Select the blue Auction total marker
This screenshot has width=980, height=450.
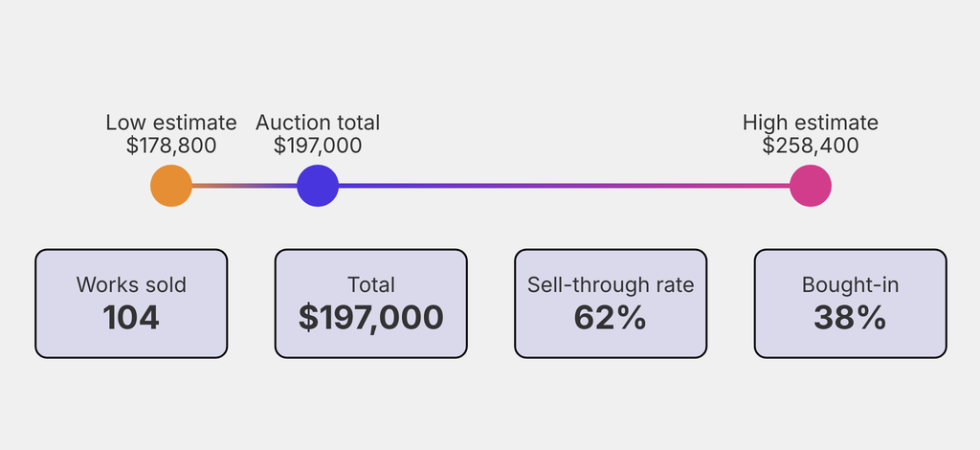[x=318, y=186]
